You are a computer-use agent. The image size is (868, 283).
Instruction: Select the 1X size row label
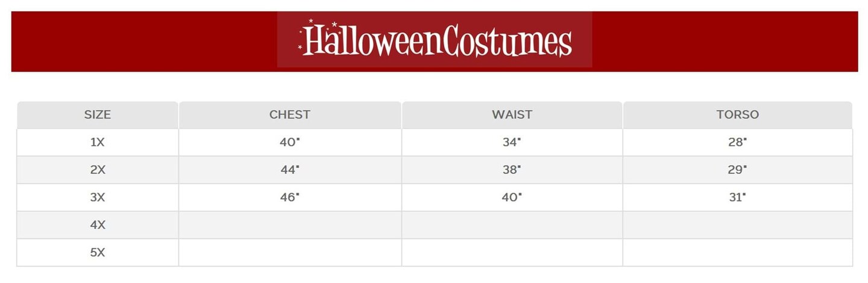(x=98, y=143)
